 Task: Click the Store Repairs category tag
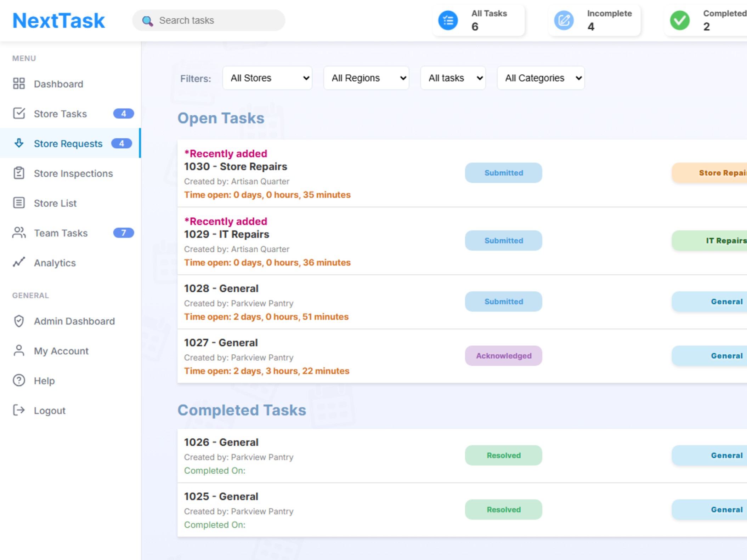709,173
